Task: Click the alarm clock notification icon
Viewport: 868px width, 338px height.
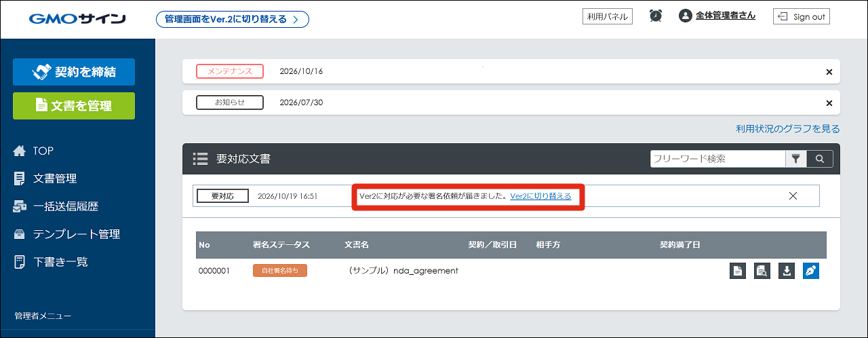Action: click(x=656, y=16)
